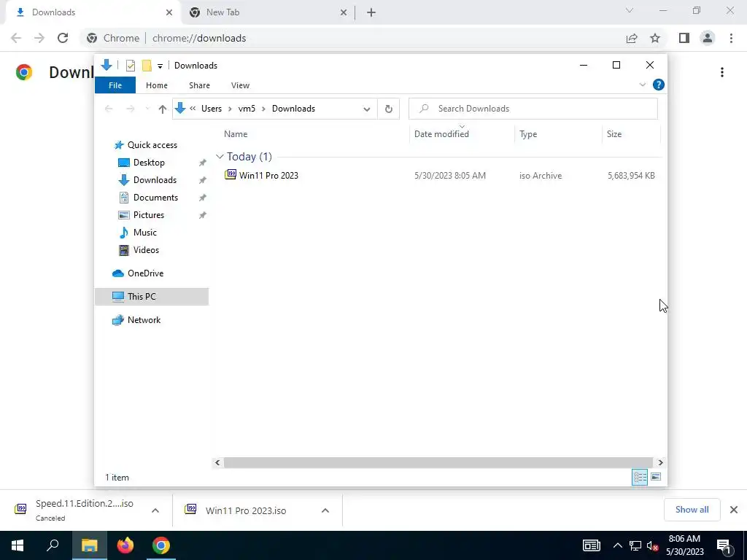Expand the Explorer ribbon chevron

click(x=642, y=85)
